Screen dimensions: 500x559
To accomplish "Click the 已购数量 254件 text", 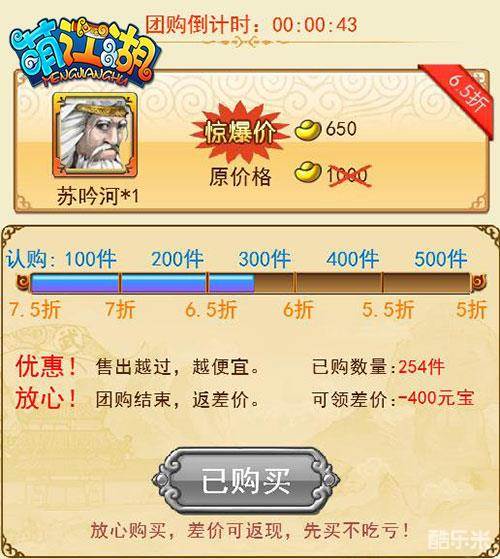I will [x=378, y=367].
